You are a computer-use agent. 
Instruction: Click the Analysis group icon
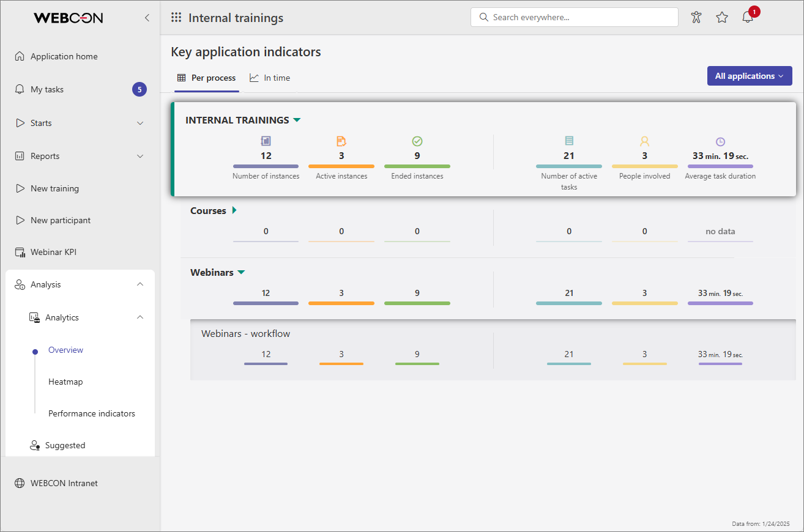point(20,284)
